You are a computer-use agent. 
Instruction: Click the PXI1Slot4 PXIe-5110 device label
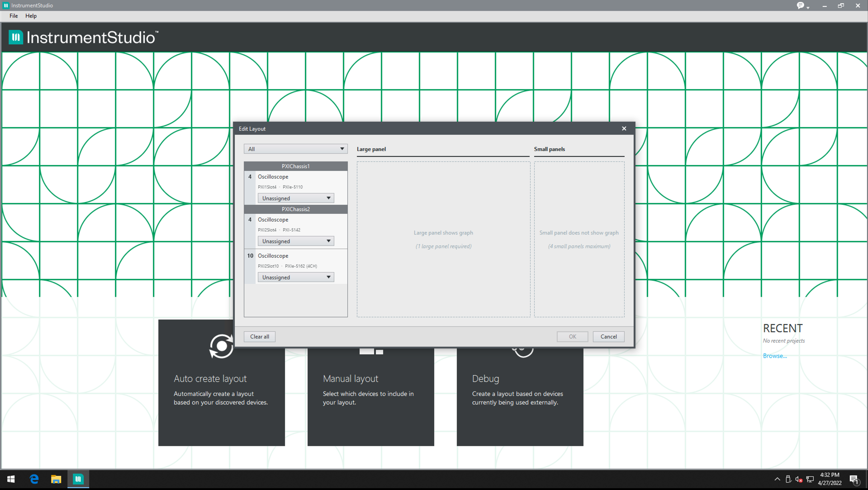pos(280,187)
